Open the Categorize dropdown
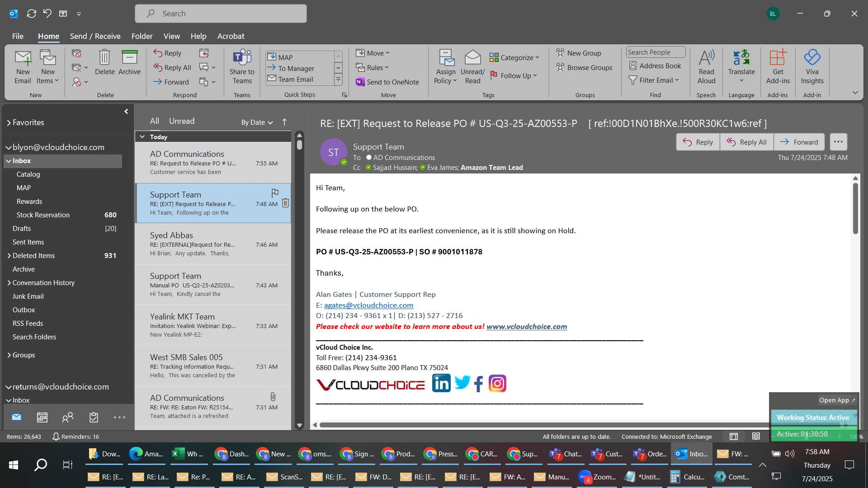Screen dimensions: 868x488 (x=514, y=57)
